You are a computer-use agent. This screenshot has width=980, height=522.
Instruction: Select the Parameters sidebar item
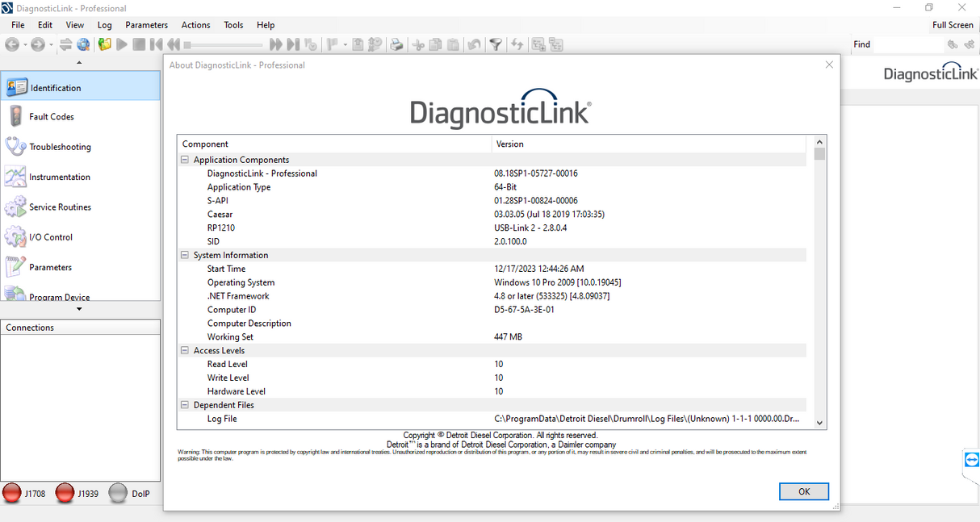[x=50, y=267]
